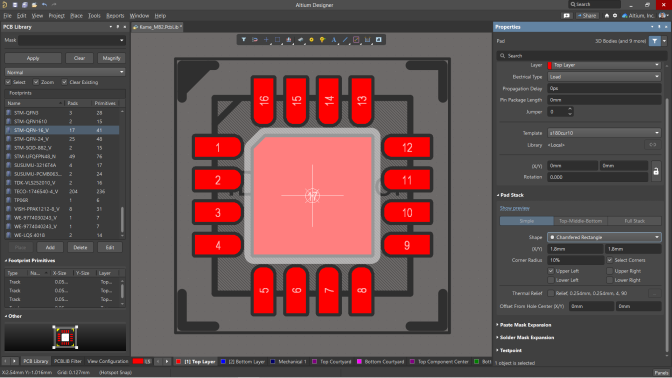
Task: Click the Add footprint button
Action: point(50,248)
